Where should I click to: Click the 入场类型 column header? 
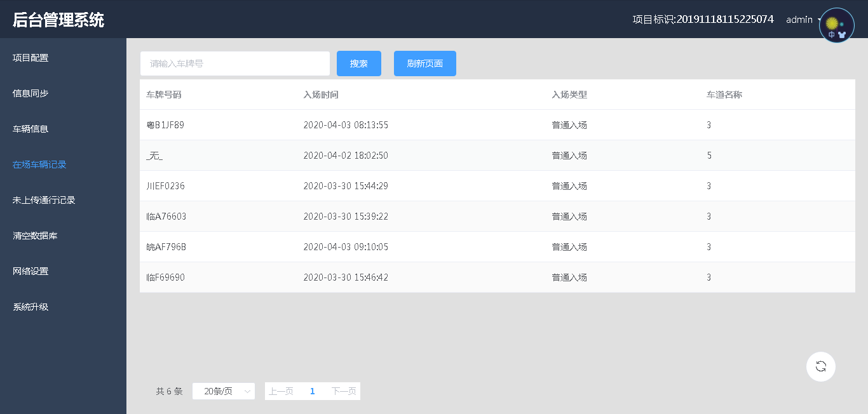pyautogui.click(x=569, y=95)
